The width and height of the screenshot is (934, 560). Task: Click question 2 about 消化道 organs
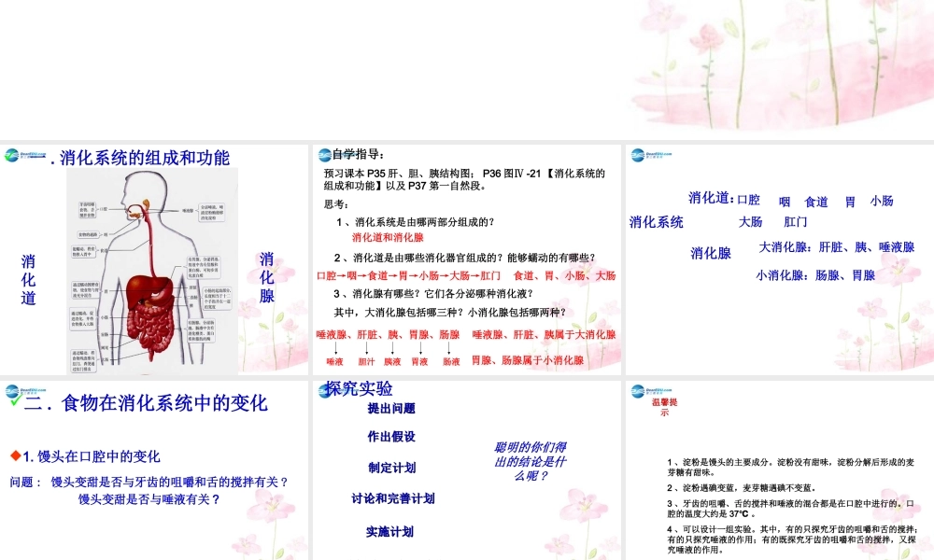464,258
